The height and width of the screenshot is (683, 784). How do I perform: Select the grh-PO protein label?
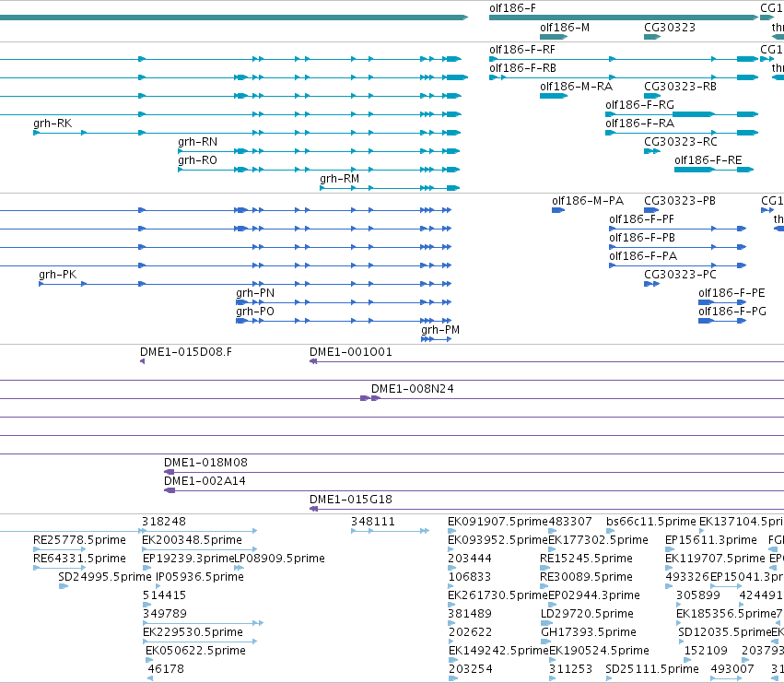[255, 312]
